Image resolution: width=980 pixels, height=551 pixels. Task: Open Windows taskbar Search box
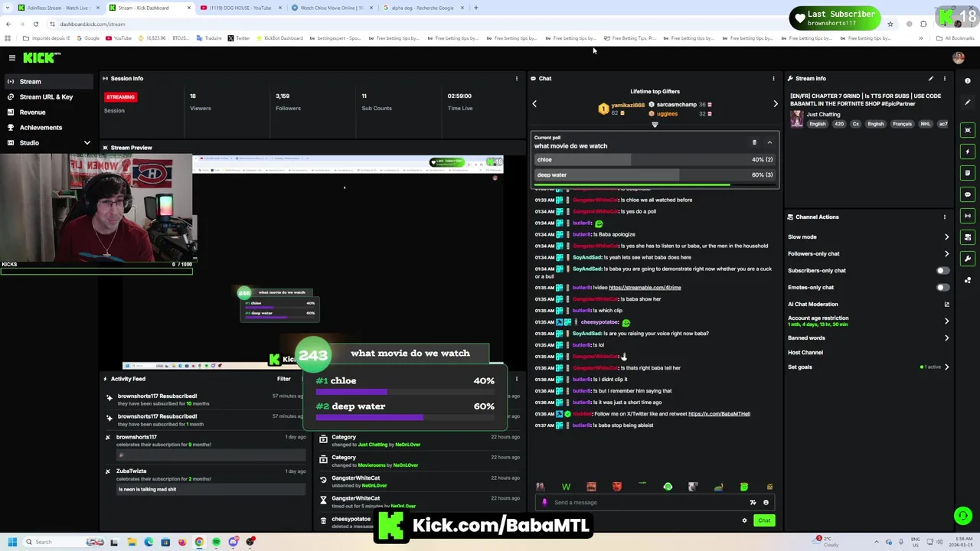pos(52,542)
